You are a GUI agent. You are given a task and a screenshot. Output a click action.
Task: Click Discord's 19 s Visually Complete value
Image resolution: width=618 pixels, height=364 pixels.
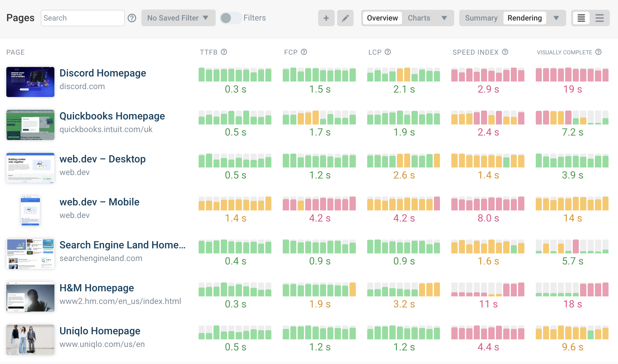click(572, 89)
